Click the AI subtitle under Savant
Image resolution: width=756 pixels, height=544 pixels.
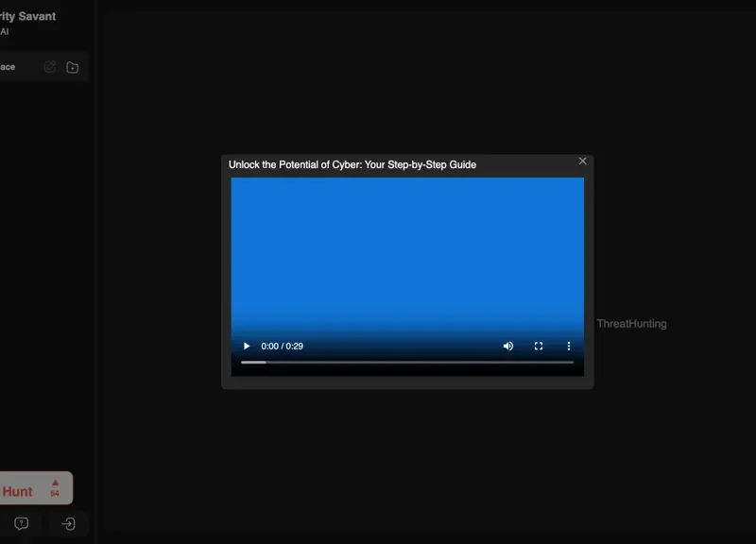(x=4, y=31)
